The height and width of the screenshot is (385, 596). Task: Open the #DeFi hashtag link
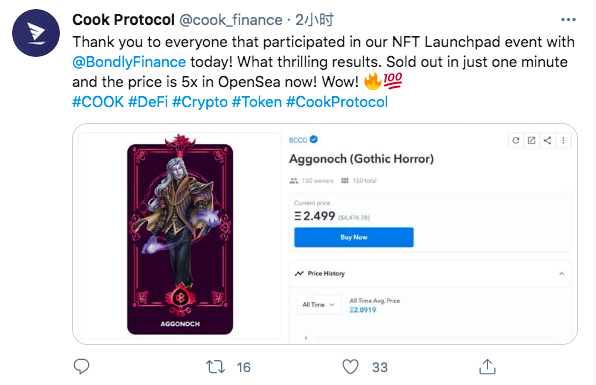[148, 102]
